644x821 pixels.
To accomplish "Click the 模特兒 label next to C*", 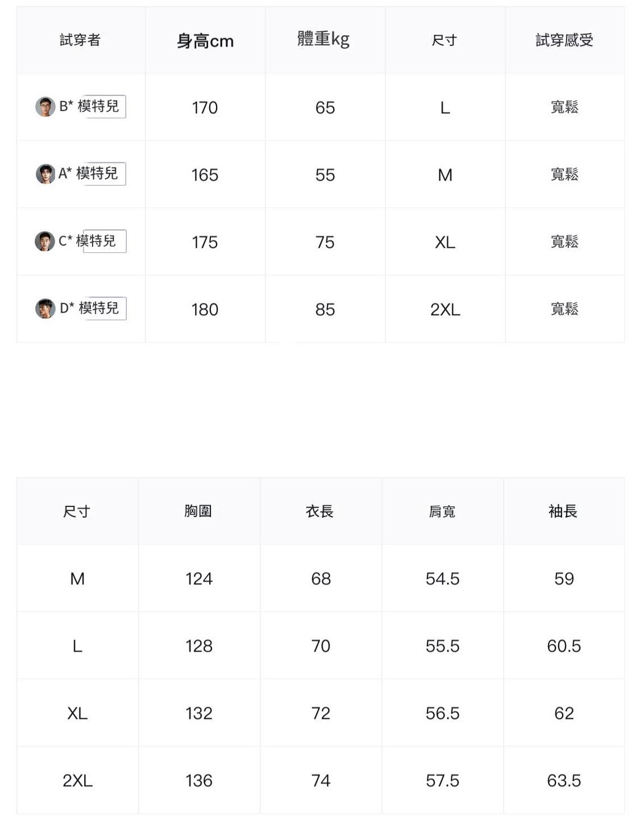I will pyautogui.click(x=97, y=241).
